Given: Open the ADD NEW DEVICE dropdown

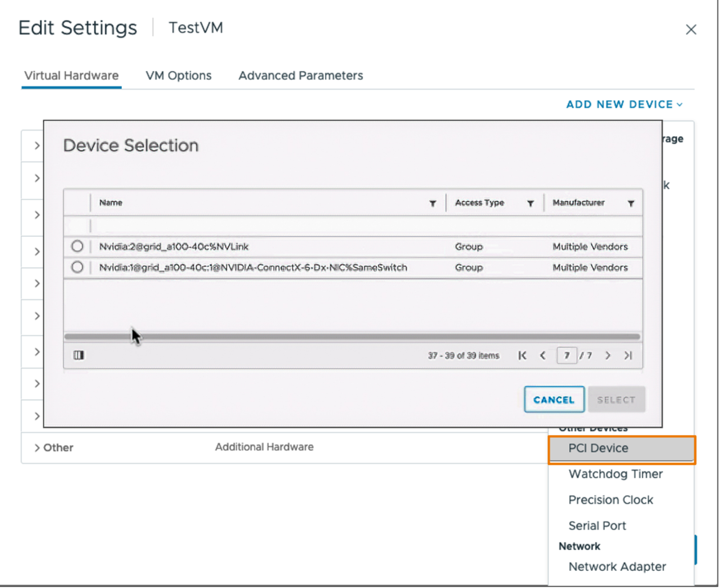Looking at the screenshot, I should coord(624,104).
